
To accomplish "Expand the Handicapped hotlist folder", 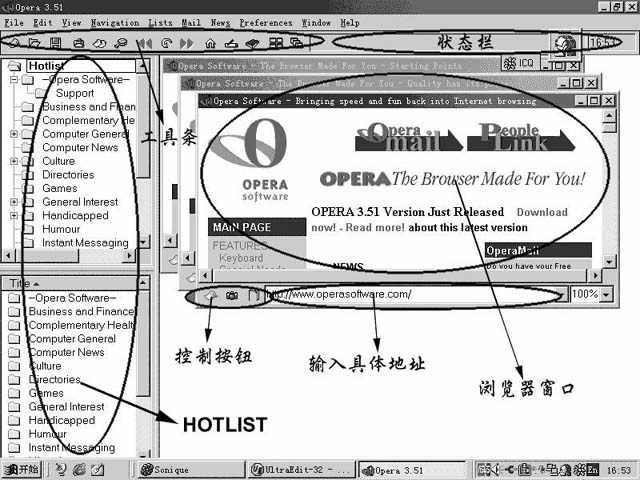I will [x=14, y=215].
